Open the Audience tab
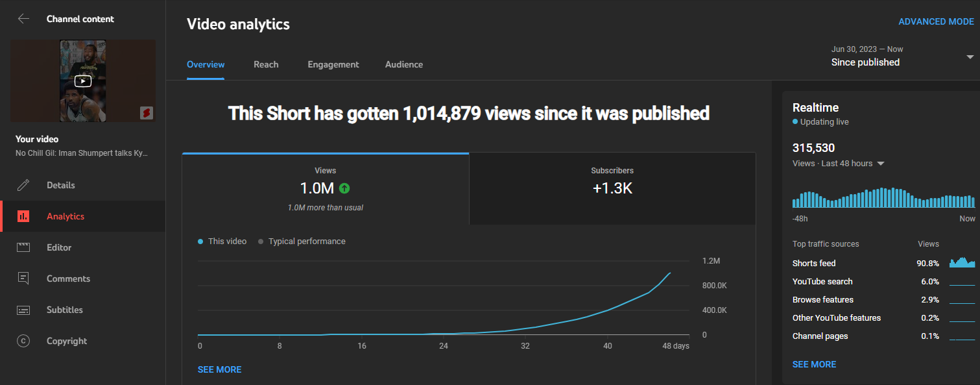 pyautogui.click(x=404, y=64)
